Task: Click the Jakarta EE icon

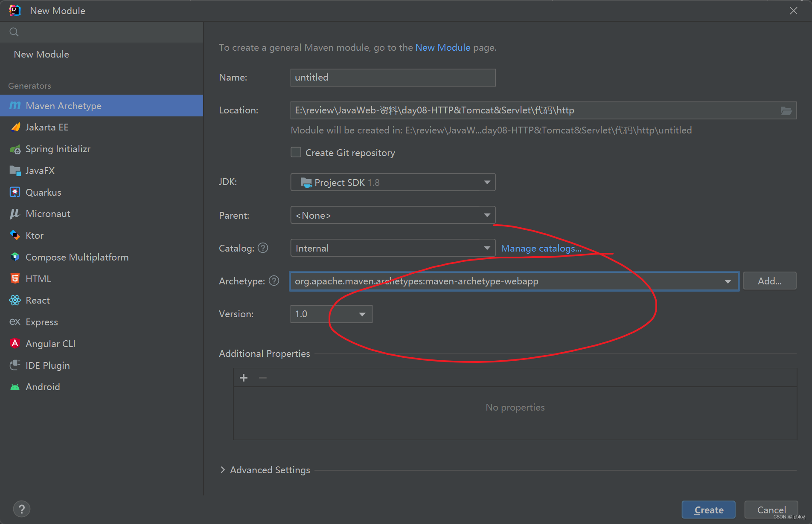Action: (15, 127)
